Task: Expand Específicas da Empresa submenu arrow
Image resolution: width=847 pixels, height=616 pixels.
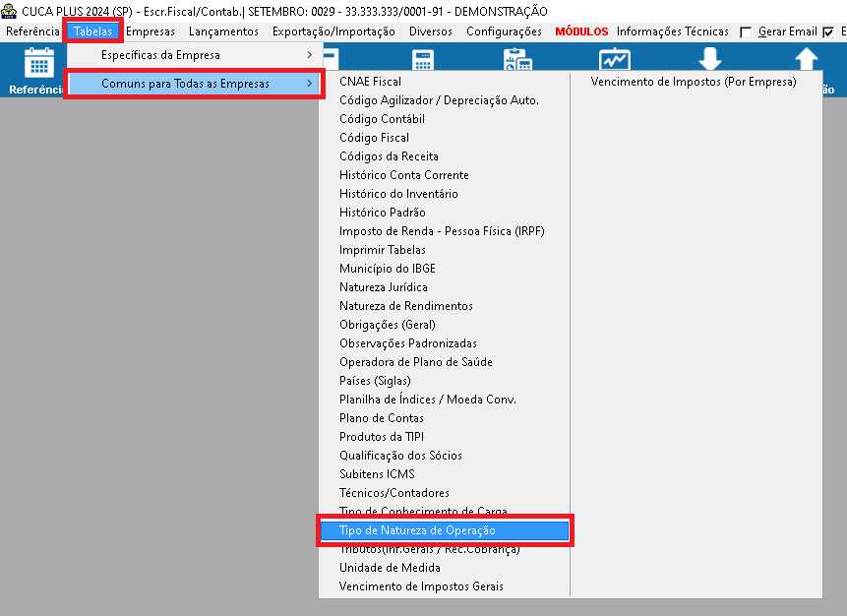Action: click(310, 54)
